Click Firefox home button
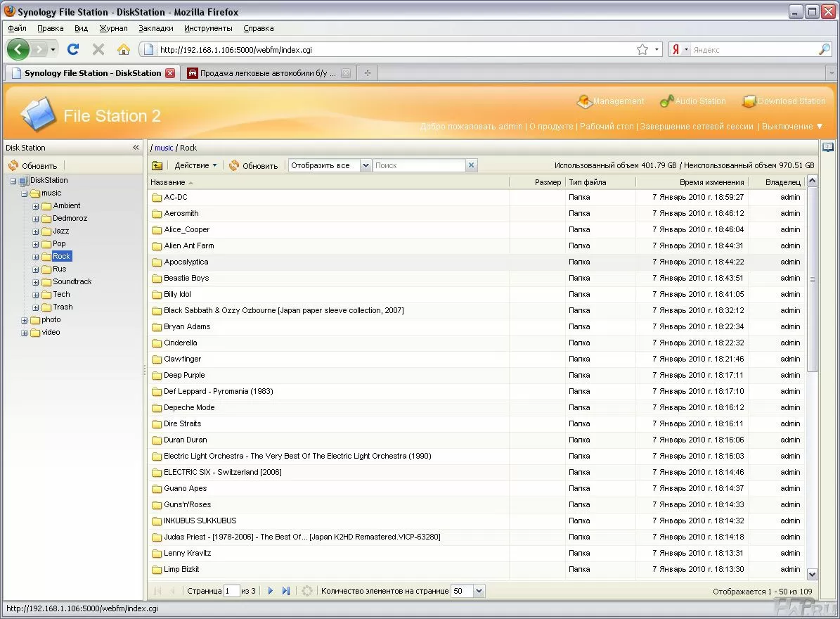 point(124,49)
